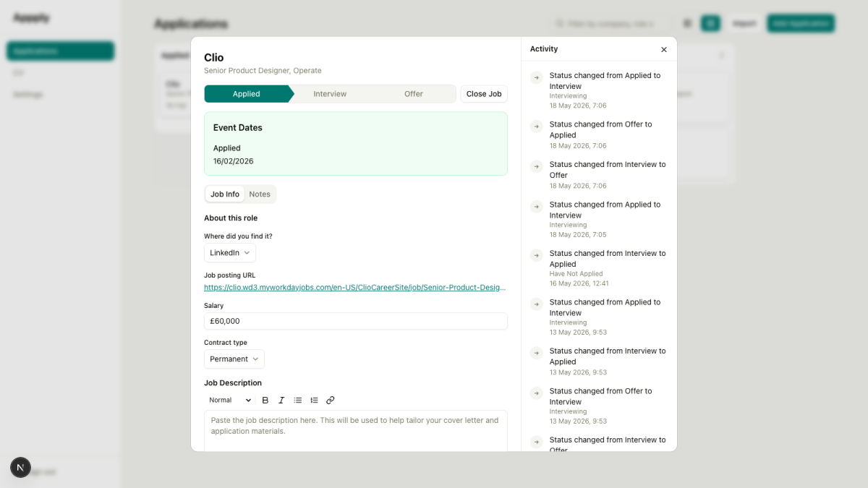Click into the job description text area
This screenshot has width=868, height=488.
click(x=356, y=430)
